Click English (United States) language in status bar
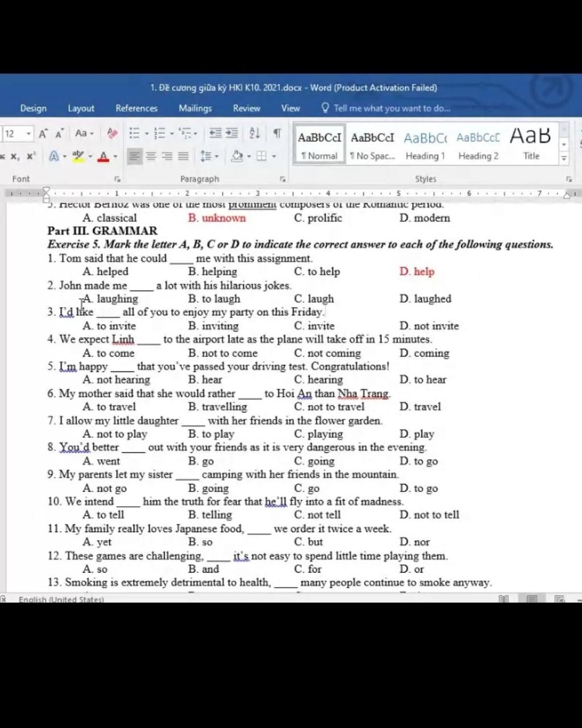The height and width of the screenshot is (728, 582). (x=61, y=599)
